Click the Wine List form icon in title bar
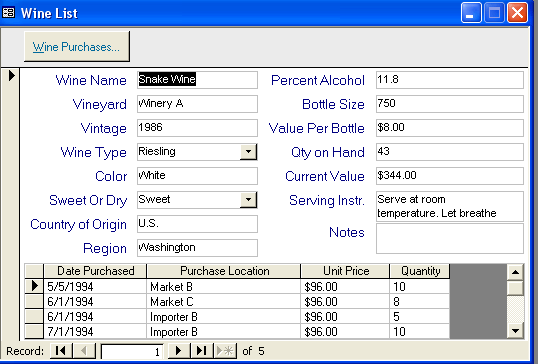This screenshot has width=538, height=364. point(8,13)
